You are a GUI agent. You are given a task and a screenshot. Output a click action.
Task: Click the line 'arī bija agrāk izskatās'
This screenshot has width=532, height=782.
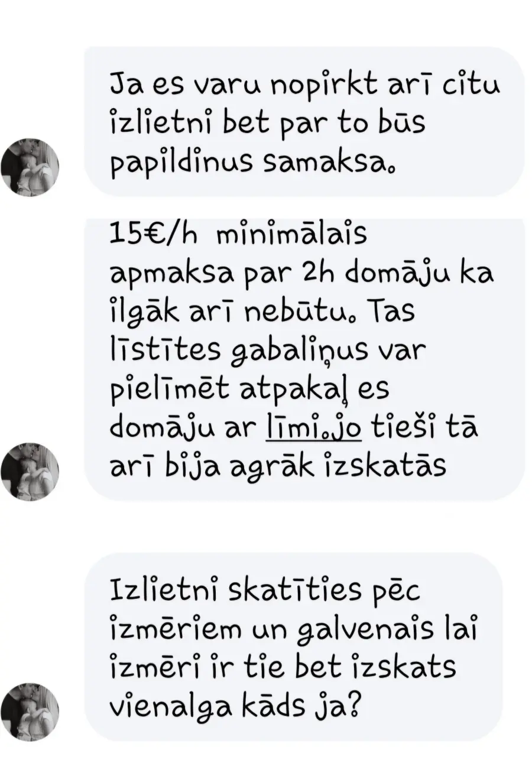[x=277, y=466]
